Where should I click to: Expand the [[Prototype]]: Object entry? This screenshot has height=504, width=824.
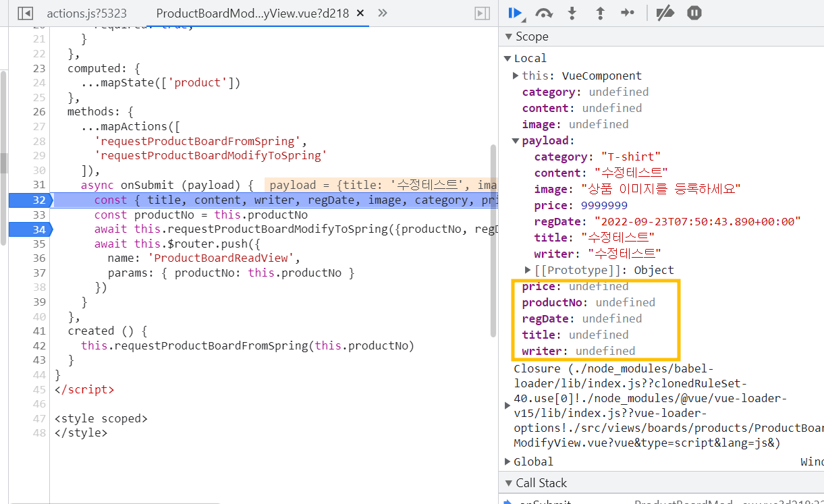(528, 270)
